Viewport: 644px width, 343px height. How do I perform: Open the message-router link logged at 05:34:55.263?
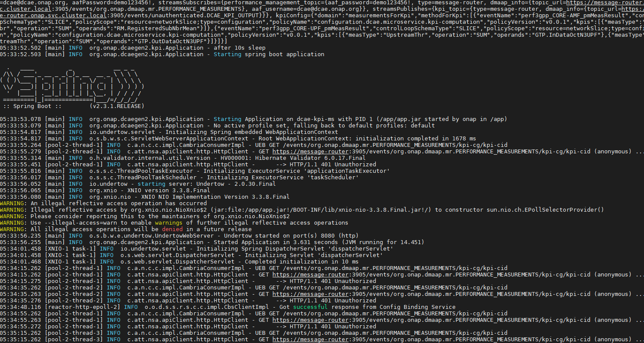click(x=311, y=320)
